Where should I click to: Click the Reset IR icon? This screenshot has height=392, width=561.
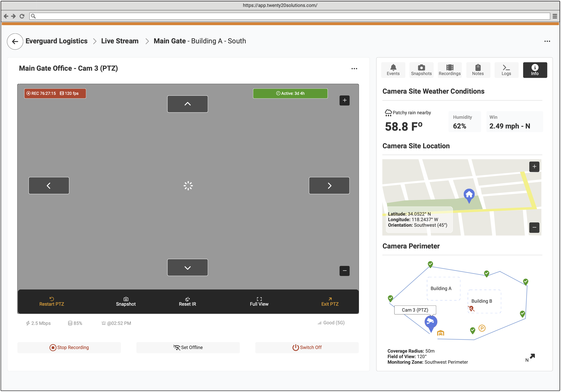(187, 299)
